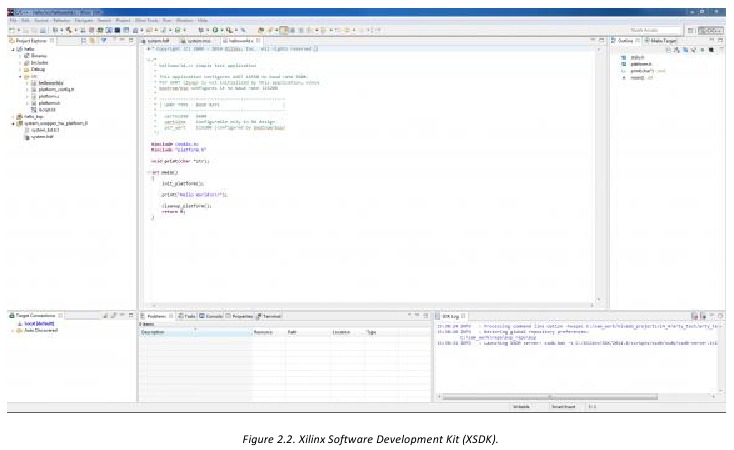
Task: Click the New toolbar icon
Action: click(x=12, y=30)
